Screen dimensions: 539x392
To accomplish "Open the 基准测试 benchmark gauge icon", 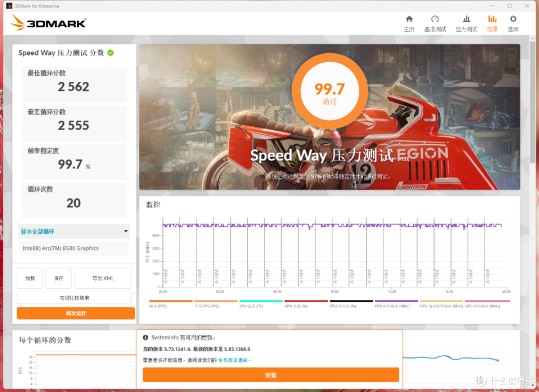I will click(435, 19).
